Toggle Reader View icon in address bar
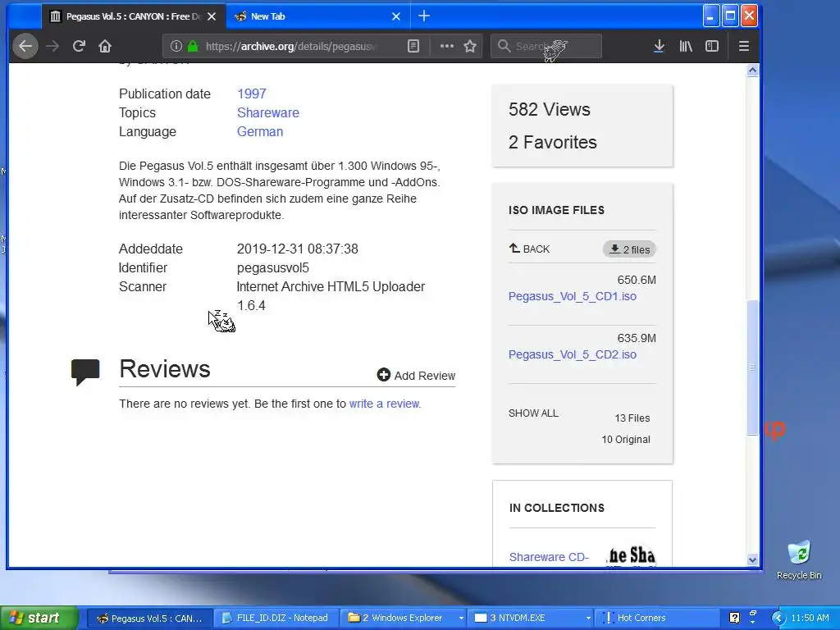 tap(413, 46)
